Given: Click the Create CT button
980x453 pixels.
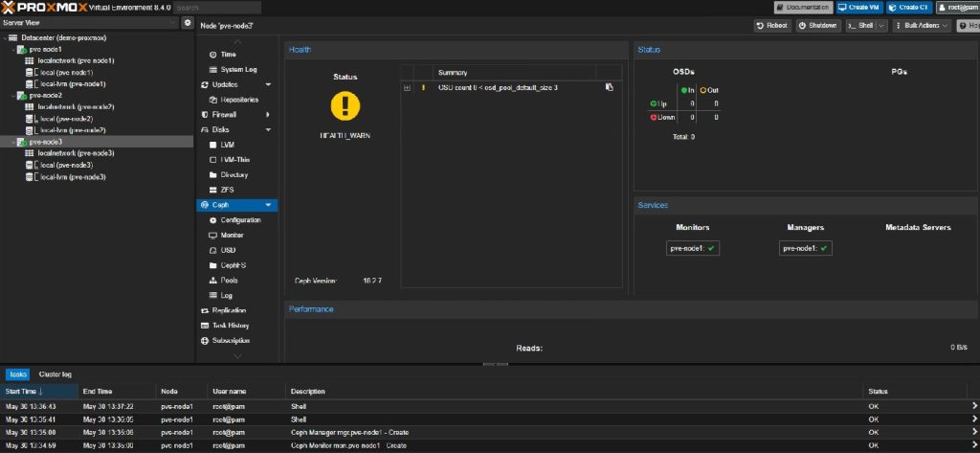Looking at the screenshot, I should click(909, 8).
